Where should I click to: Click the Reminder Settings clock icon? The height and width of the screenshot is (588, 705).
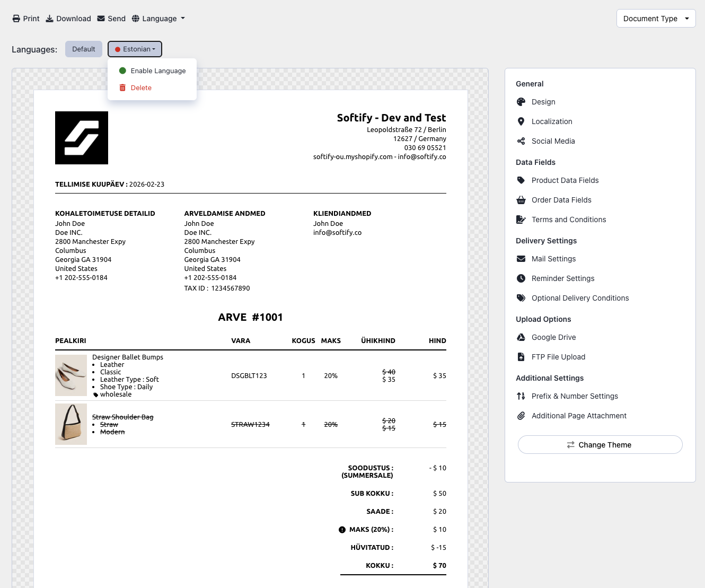point(521,278)
